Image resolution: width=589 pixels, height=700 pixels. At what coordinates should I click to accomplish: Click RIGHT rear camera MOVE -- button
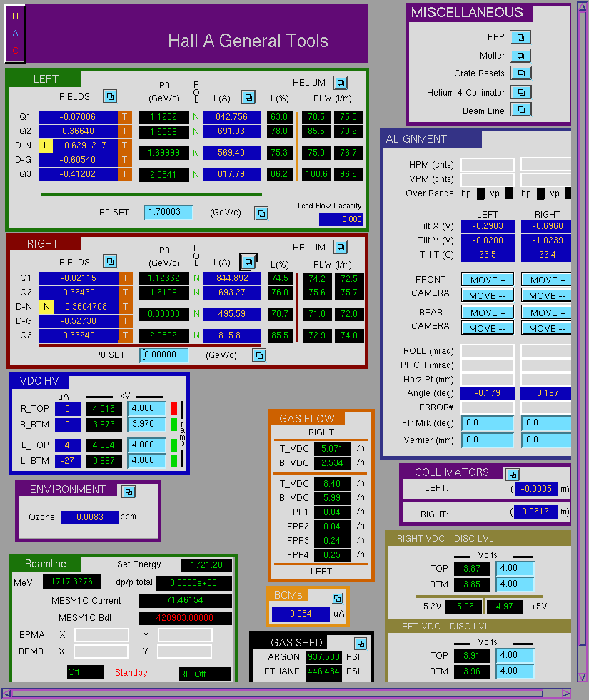(x=546, y=328)
